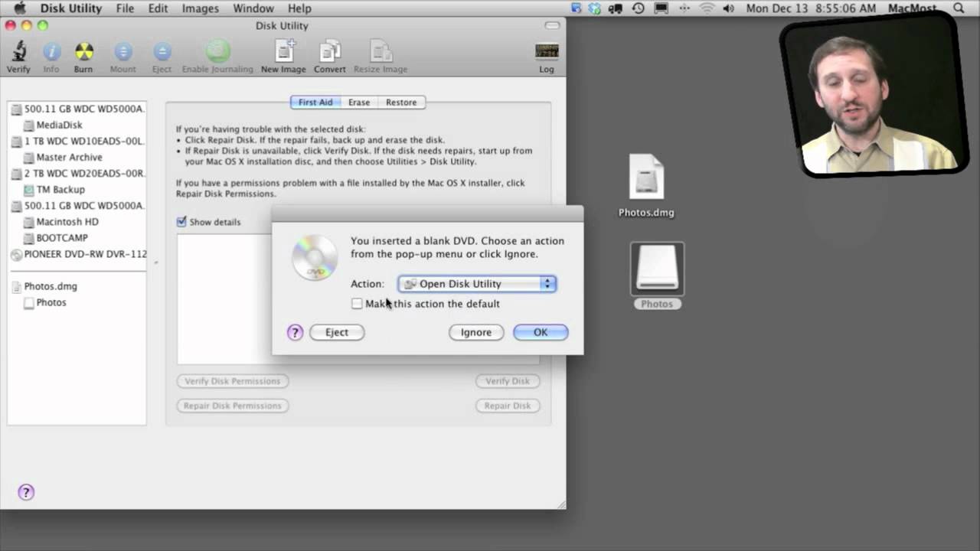Open Spotlight search magnifier in menu bar
Viewport: 980px width, 551px height.
(959, 8)
